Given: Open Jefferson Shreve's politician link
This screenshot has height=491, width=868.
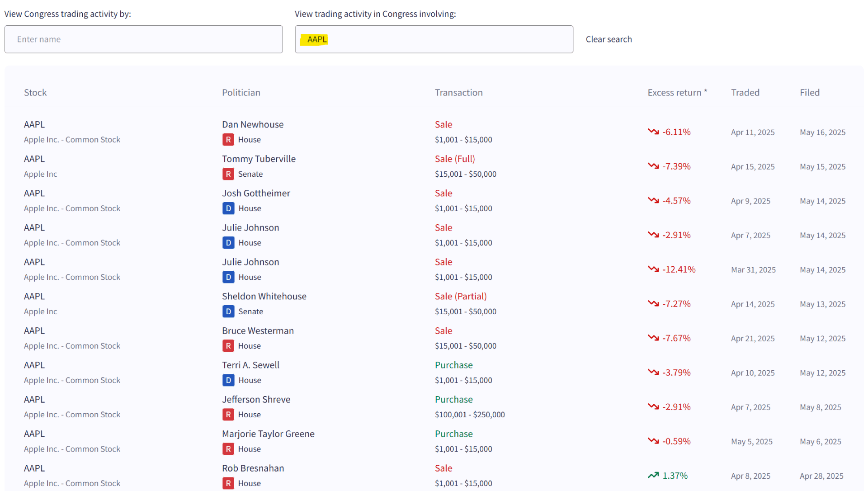Looking at the screenshot, I should (x=256, y=399).
